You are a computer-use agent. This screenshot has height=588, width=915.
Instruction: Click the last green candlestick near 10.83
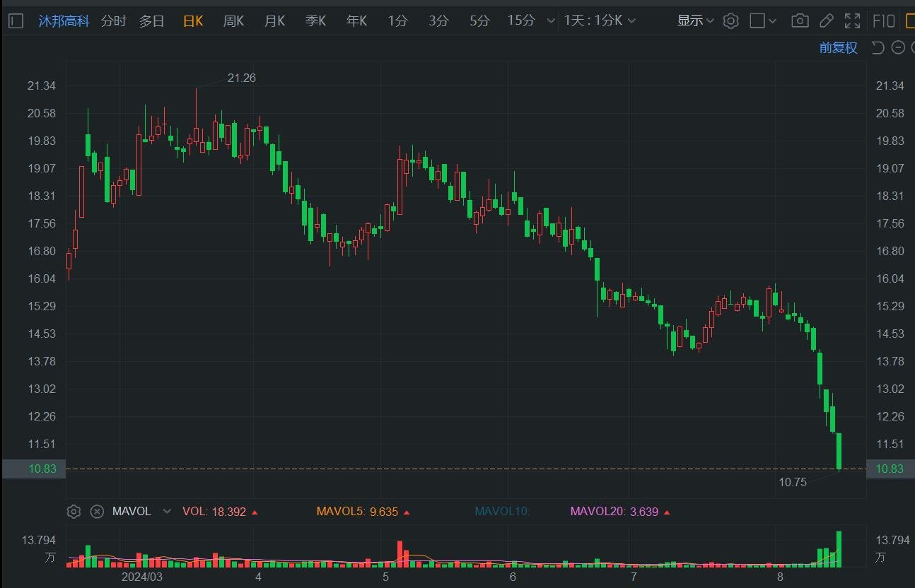tap(839, 451)
